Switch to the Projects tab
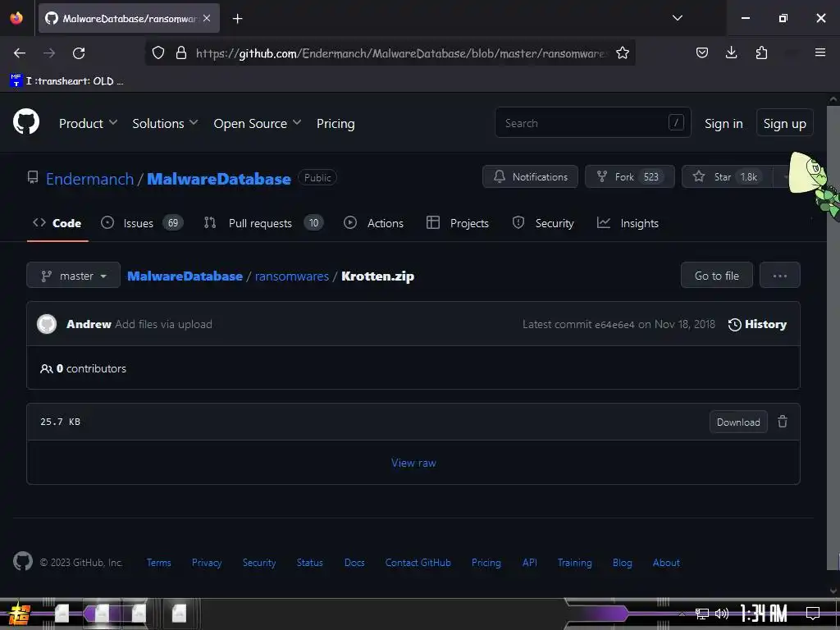Screen dimensions: 840x630 457,223
